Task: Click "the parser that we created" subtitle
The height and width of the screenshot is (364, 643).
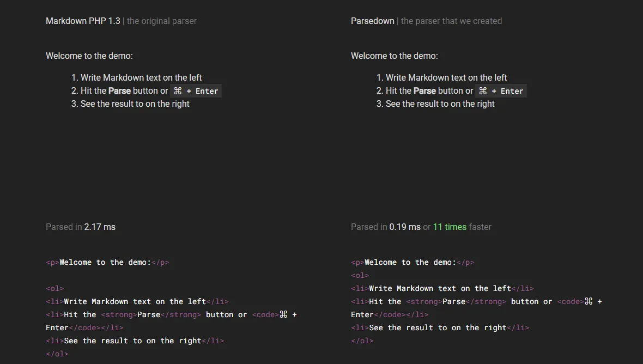Action: [451, 21]
